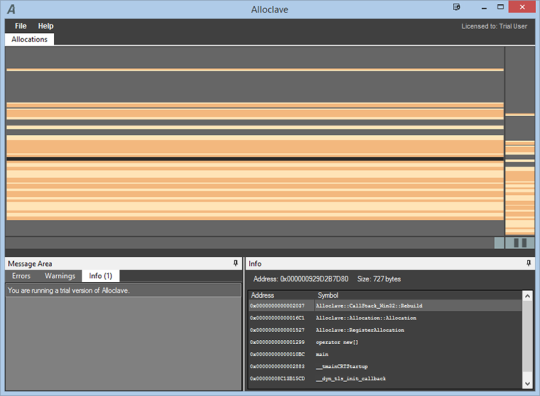This screenshot has width=540, height=396.
Task: Select the Alloclave::RegisterAllocation row
Action: coord(385,330)
